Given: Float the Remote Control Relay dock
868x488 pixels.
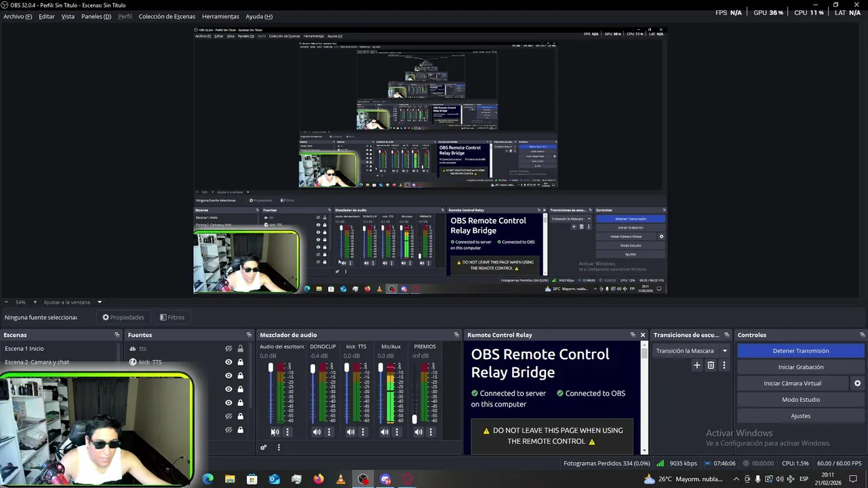Looking at the screenshot, I should pyautogui.click(x=633, y=335).
